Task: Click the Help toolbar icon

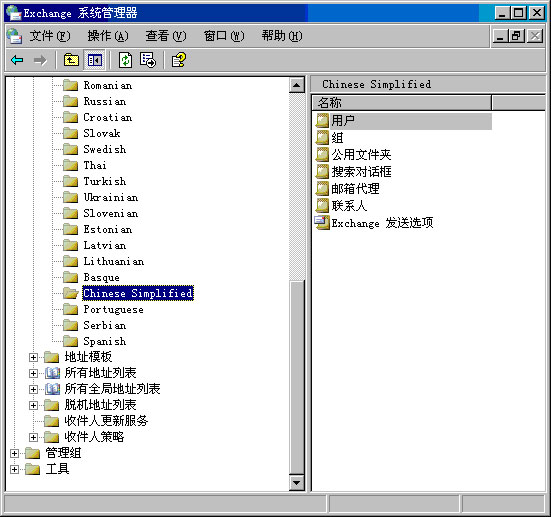Action: pyautogui.click(x=179, y=60)
